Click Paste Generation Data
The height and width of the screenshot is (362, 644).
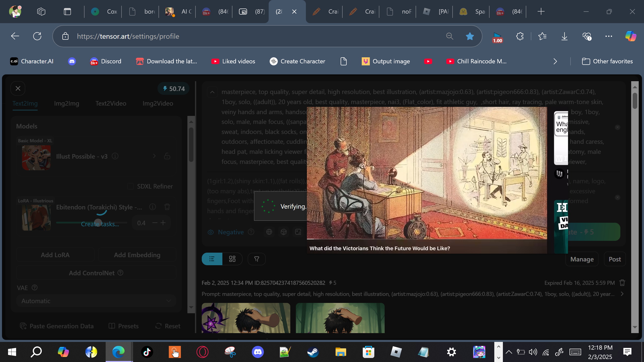[x=57, y=326]
